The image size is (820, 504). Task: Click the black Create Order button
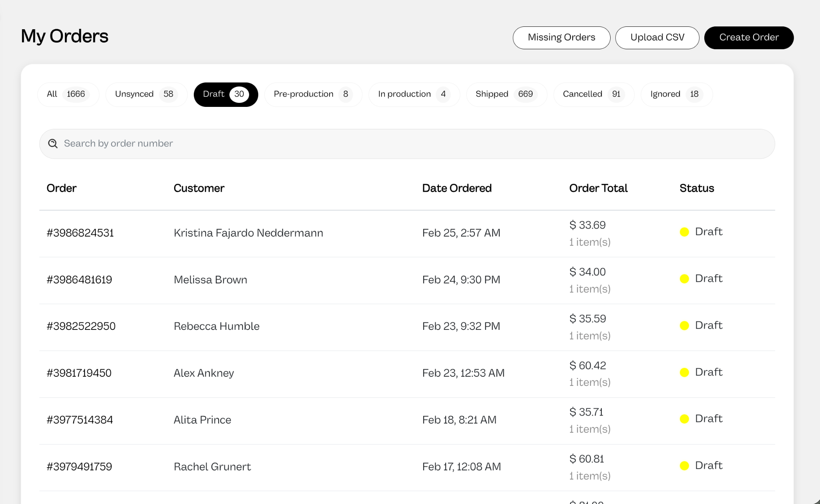pos(749,38)
